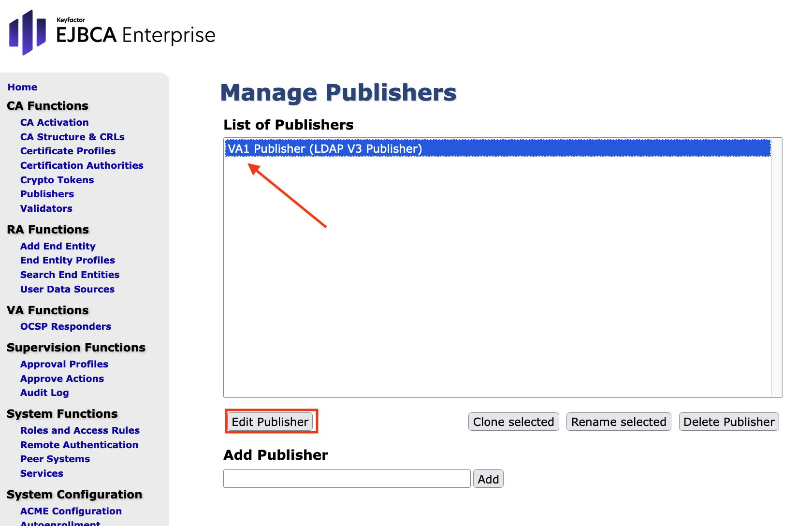Open CA Structure & CRLs
This screenshot has height=526, width=812.
point(72,137)
